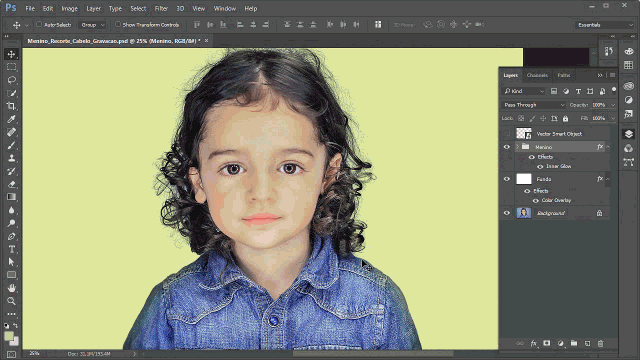Show the Vector Smart Object layer

click(x=507, y=134)
